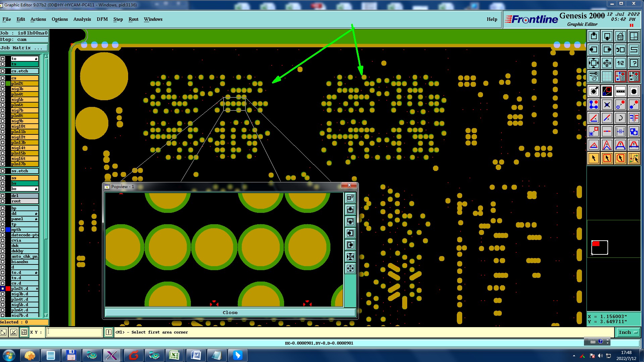This screenshot has width=644, height=362.
Task: Open the Analysis menu
Action: [82, 19]
